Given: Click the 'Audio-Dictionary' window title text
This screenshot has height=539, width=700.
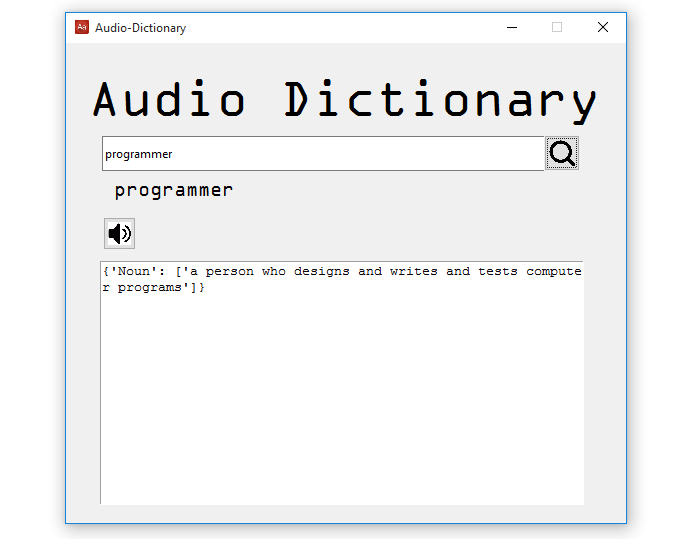Looking at the screenshot, I should [140, 28].
